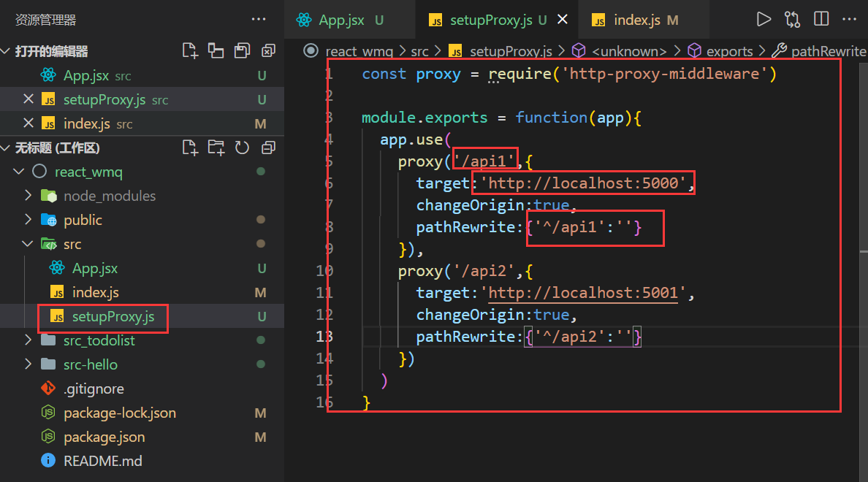Screen dimensions: 868x482
Task: Split the editor to the right
Action: click(x=821, y=20)
